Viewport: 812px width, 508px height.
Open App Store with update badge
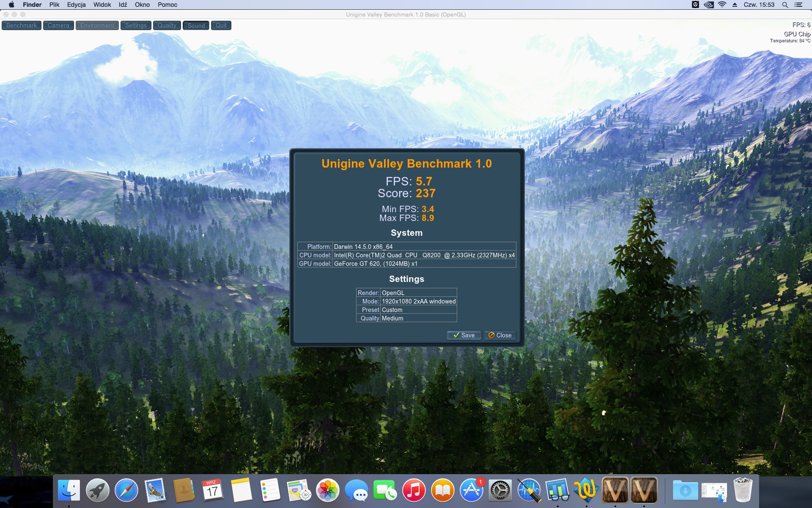pos(472,491)
